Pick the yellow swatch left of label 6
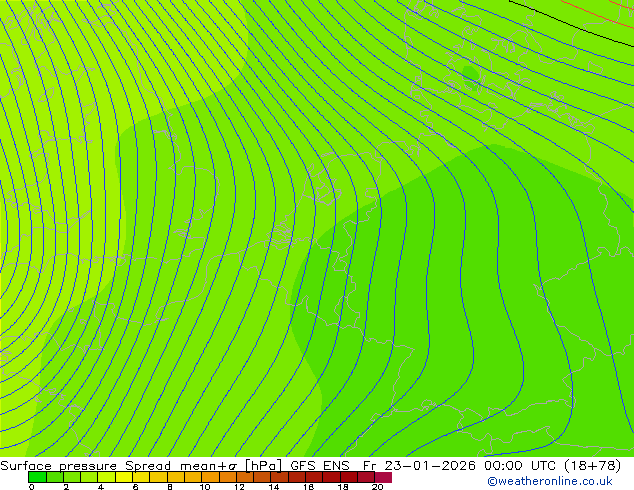The height and width of the screenshot is (490, 634). click(124, 477)
